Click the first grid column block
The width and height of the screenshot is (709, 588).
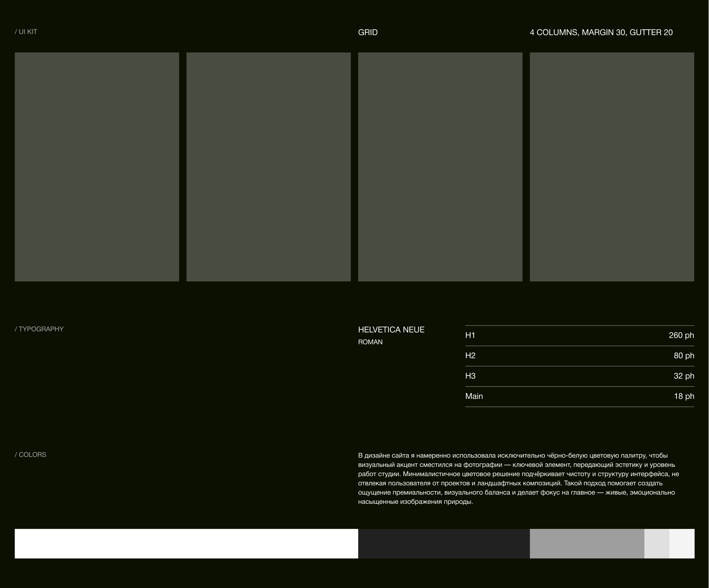click(x=97, y=167)
